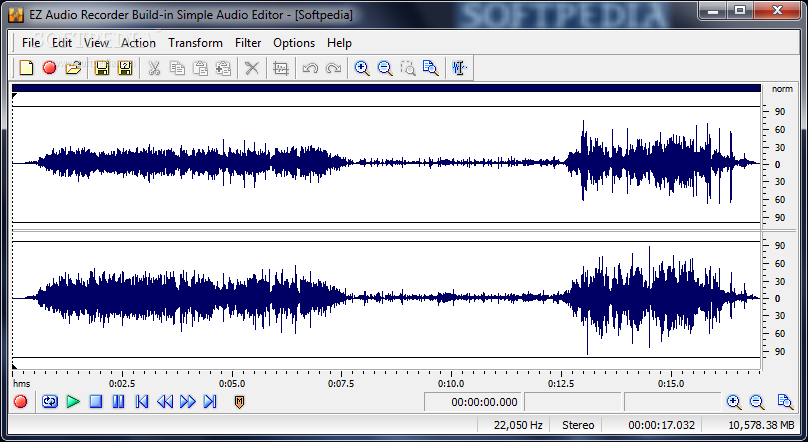Undo the last action via toolbar arrow
This screenshot has width=808, height=442.
click(x=310, y=68)
